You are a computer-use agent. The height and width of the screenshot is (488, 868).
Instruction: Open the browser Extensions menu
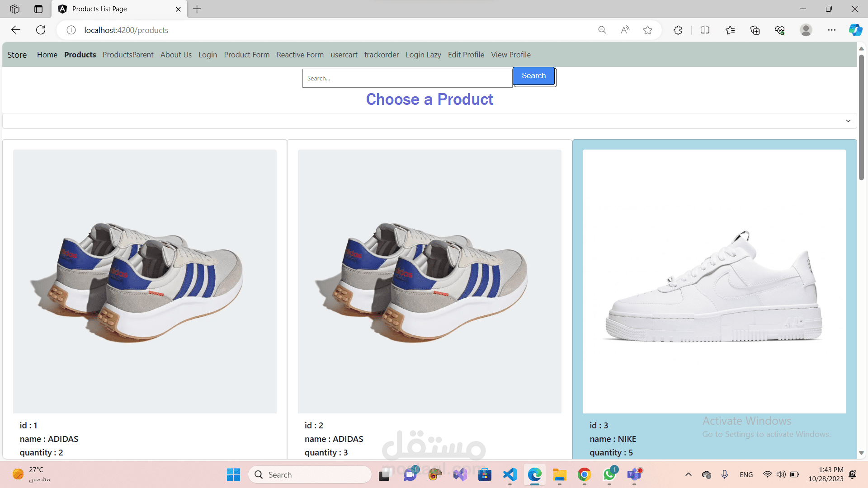pos(678,30)
